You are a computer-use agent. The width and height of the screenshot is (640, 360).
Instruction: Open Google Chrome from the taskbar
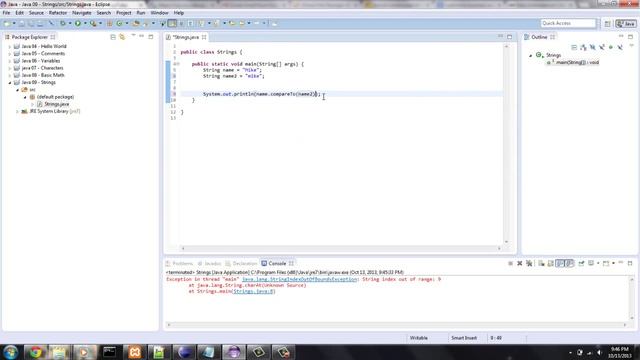click(x=36, y=352)
